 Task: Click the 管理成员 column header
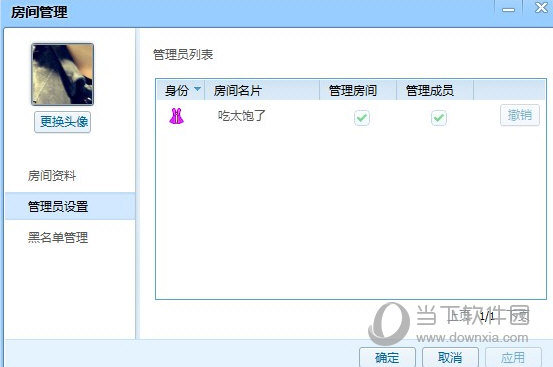(x=435, y=90)
